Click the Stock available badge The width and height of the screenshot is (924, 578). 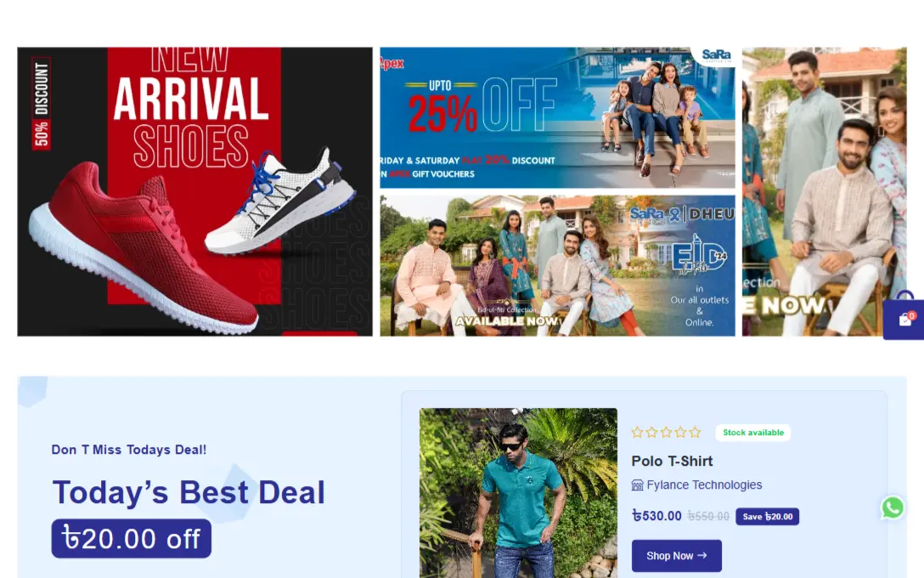point(753,433)
